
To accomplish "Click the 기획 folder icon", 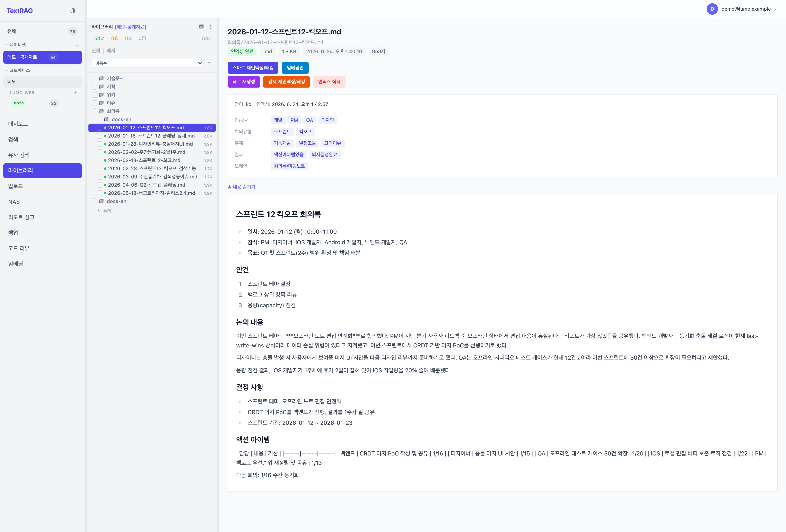I will [x=102, y=87].
